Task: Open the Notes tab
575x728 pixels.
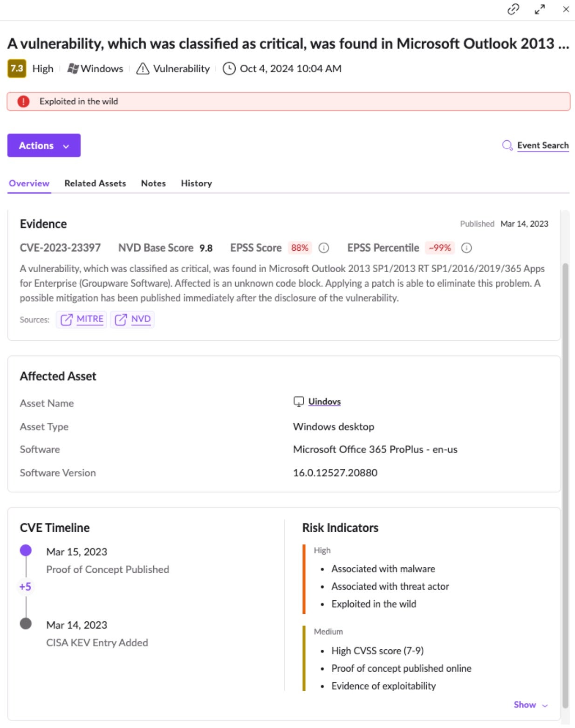Action: pos(153,183)
